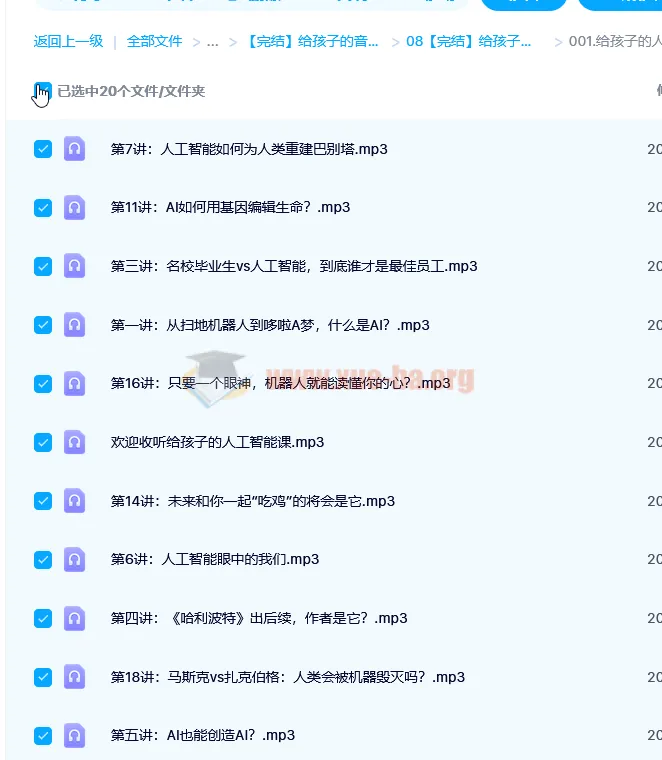Click audio icon of 第14讲 mp3 file
Viewport: 662px width, 760px height.
(x=75, y=501)
